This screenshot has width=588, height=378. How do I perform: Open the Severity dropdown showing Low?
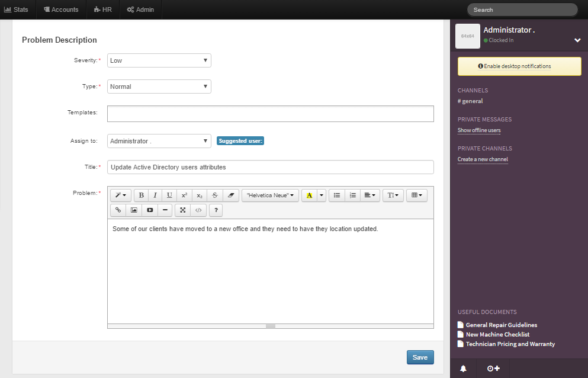pos(159,60)
